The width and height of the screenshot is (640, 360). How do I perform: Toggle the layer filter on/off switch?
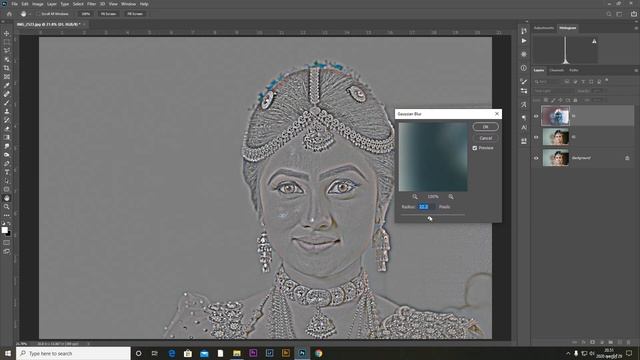(607, 80)
